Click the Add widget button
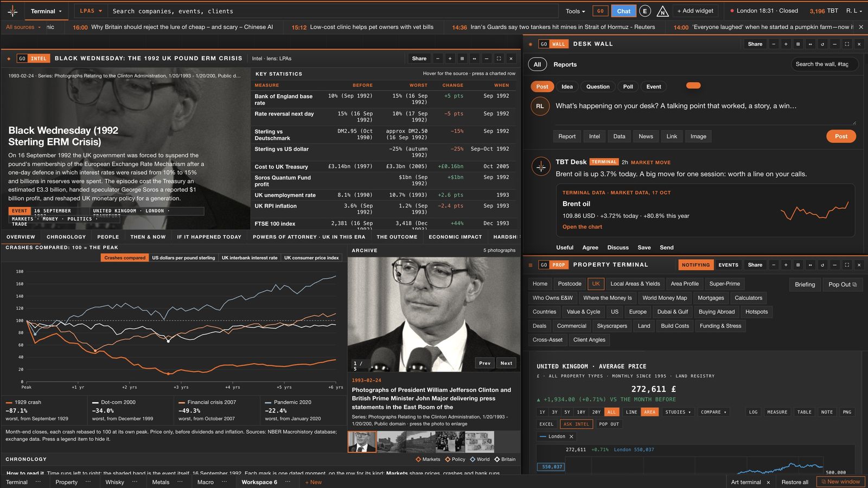 click(697, 11)
